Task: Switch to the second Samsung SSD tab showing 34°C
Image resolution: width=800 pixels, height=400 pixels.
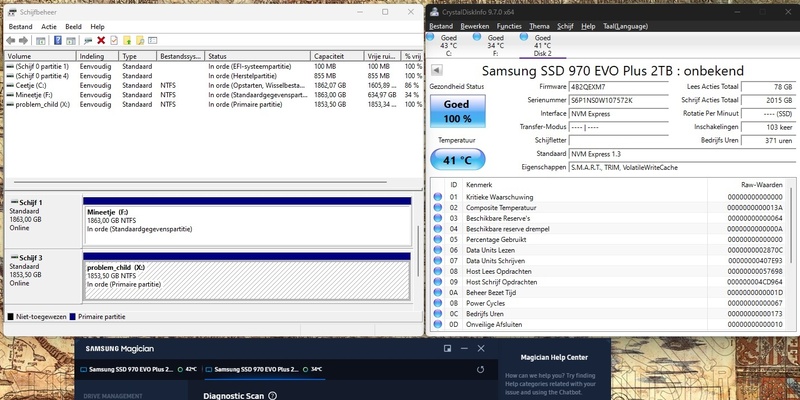Action: (264, 369)
